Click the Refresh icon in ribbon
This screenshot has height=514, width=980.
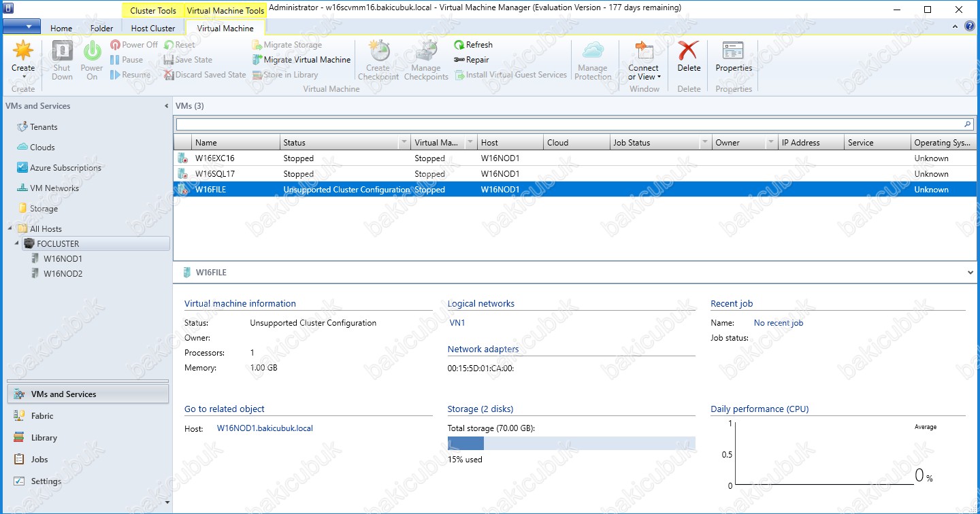[459, 45]
